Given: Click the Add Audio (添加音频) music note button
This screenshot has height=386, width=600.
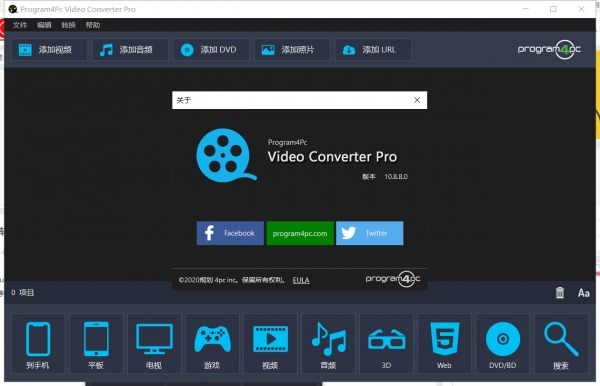Looking at the screenshot, I should click(130, 50).
